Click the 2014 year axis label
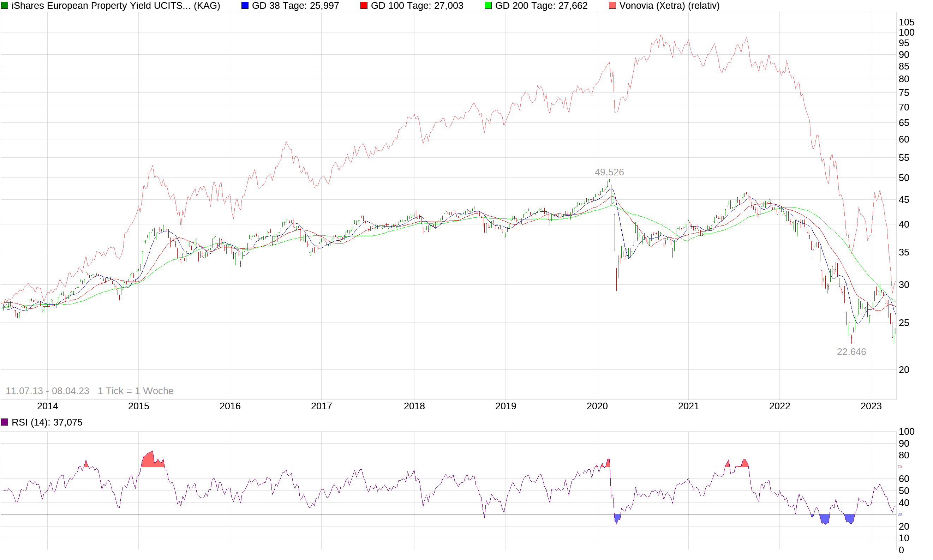933x560 pixels. (47, 406)
